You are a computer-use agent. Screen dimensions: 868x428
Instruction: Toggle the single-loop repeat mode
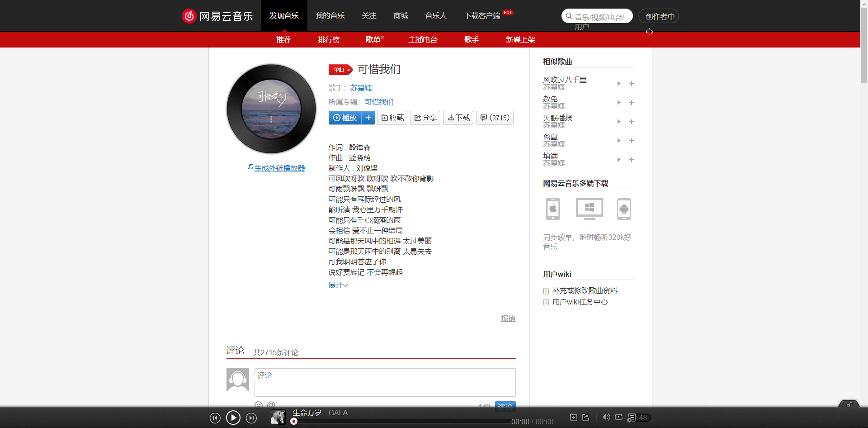tap(618, 417)
